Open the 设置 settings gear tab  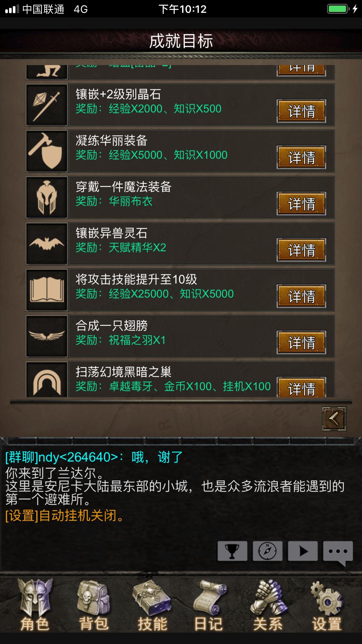pyautogui.click(x=327, y=605)
